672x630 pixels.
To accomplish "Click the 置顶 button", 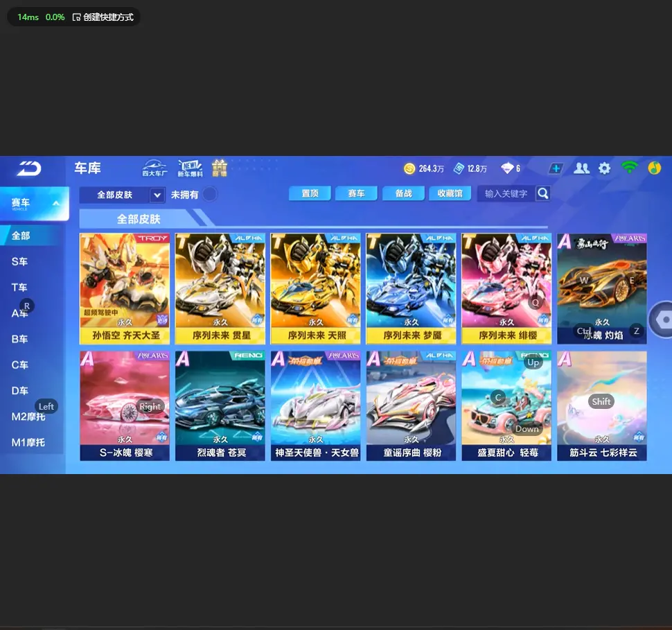I will click(x=310, y=193).
